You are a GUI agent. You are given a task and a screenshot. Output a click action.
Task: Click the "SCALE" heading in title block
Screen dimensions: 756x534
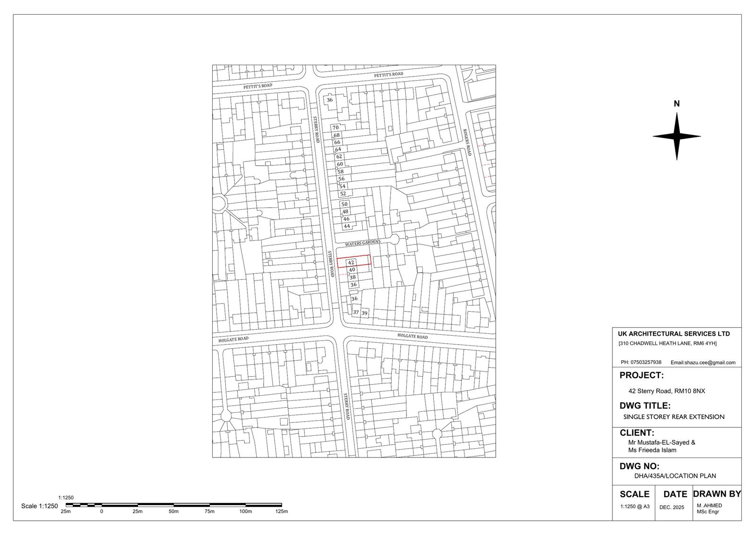pyautogui.click(x=635, y=494)
